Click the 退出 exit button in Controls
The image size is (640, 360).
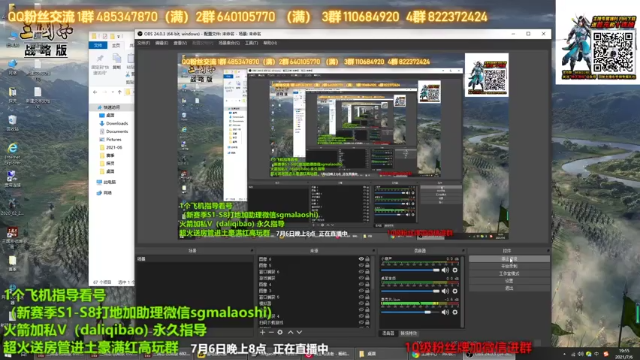509,288
